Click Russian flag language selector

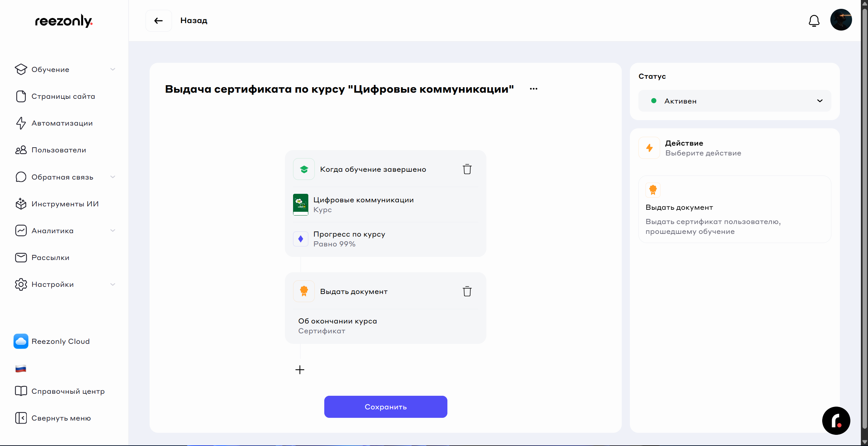pos(21,368)
